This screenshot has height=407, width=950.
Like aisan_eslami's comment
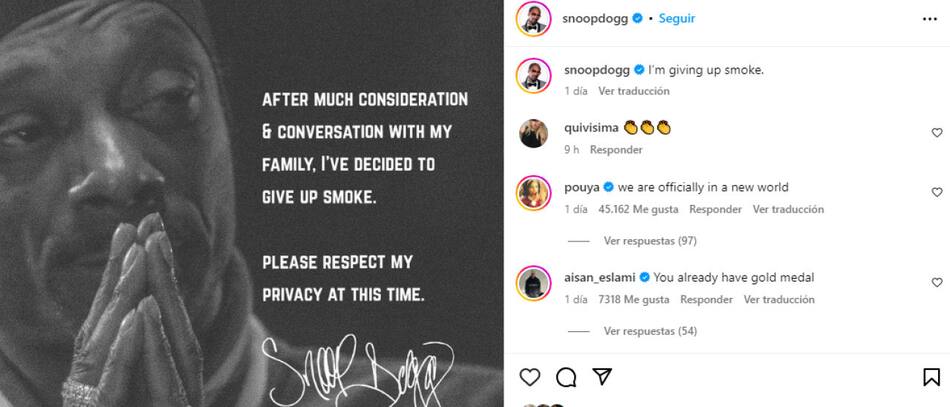click(x=937, y=282)
